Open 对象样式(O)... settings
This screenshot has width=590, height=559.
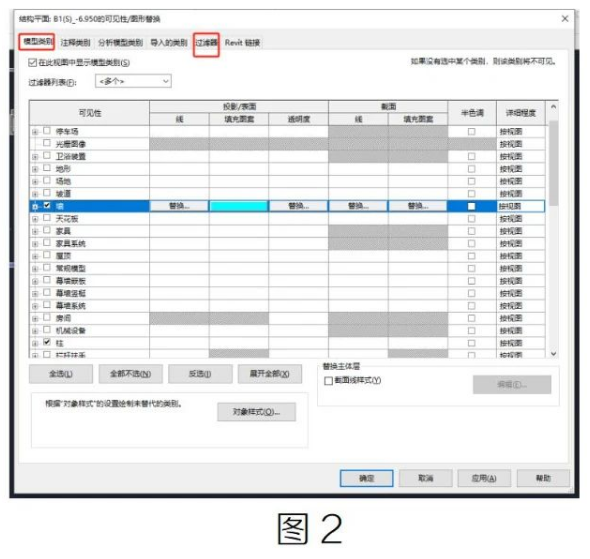[x=257, y=412]
